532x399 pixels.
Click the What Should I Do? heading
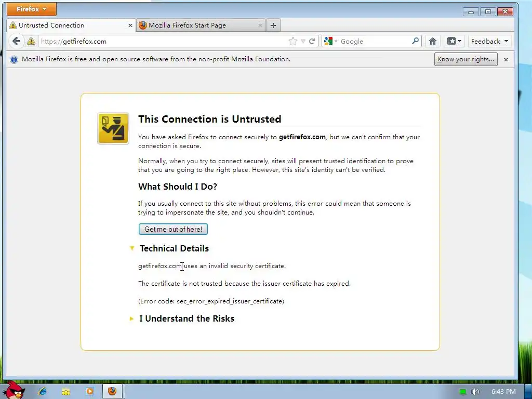pyautogui.click(x=178, y=187)
